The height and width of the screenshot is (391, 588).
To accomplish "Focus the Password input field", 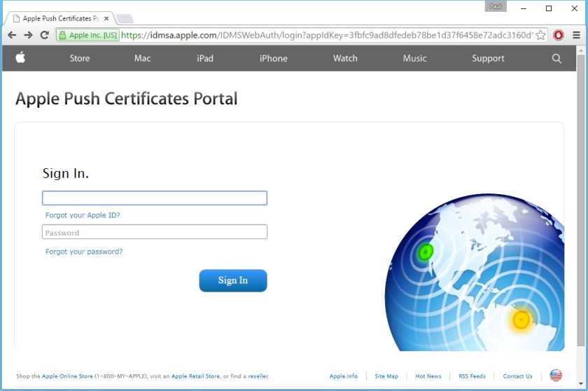I will (x=155, y=233).
